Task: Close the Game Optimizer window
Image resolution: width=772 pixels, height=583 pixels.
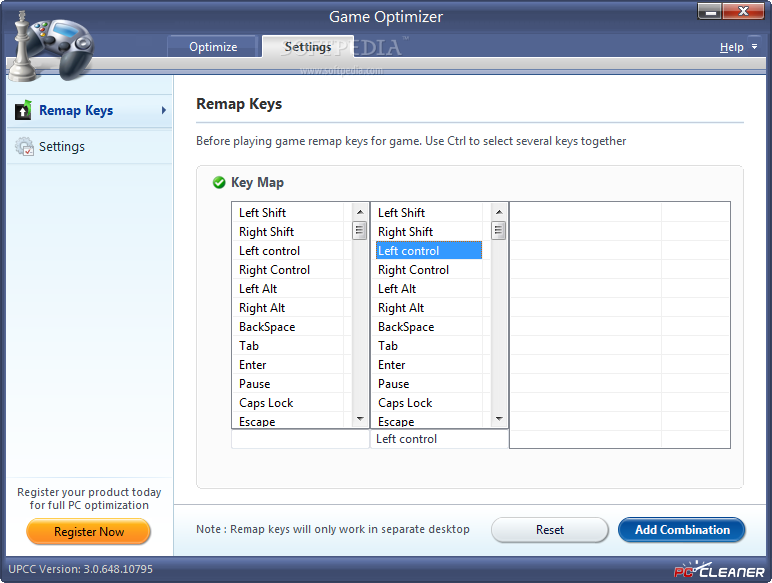Action: (x=743, y=11)
